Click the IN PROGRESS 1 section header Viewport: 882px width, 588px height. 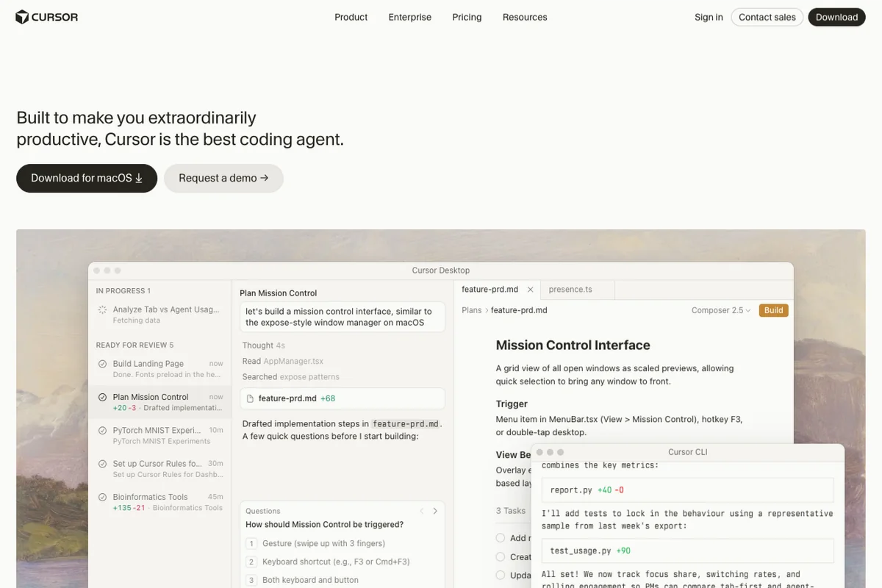[x=123, y=291]
